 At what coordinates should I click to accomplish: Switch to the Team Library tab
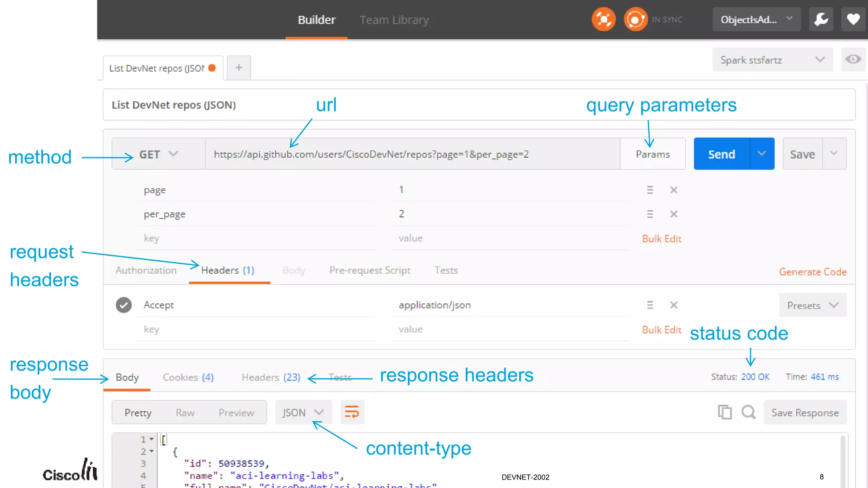coord(394,20)
